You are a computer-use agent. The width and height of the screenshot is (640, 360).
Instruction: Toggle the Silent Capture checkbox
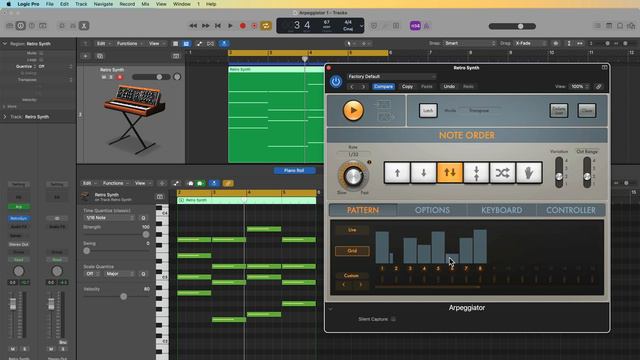(393, 319)
